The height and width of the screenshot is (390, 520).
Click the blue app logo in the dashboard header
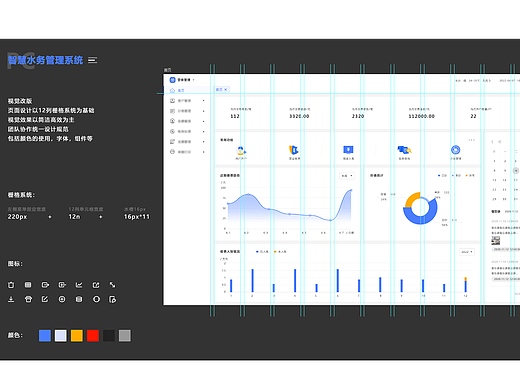pyautogui.click(x=172, y=80)
